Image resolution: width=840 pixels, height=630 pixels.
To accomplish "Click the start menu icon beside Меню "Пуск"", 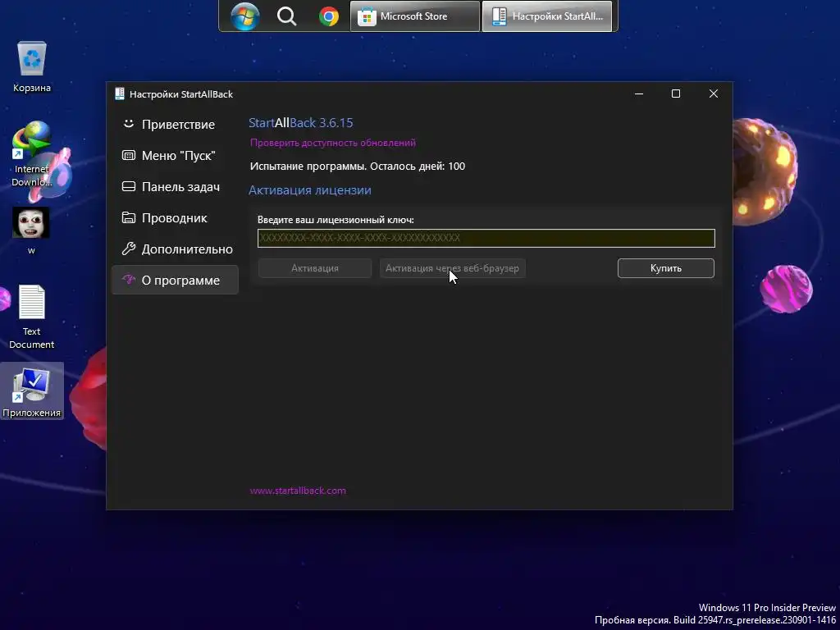I will click(x=129, y=155).
